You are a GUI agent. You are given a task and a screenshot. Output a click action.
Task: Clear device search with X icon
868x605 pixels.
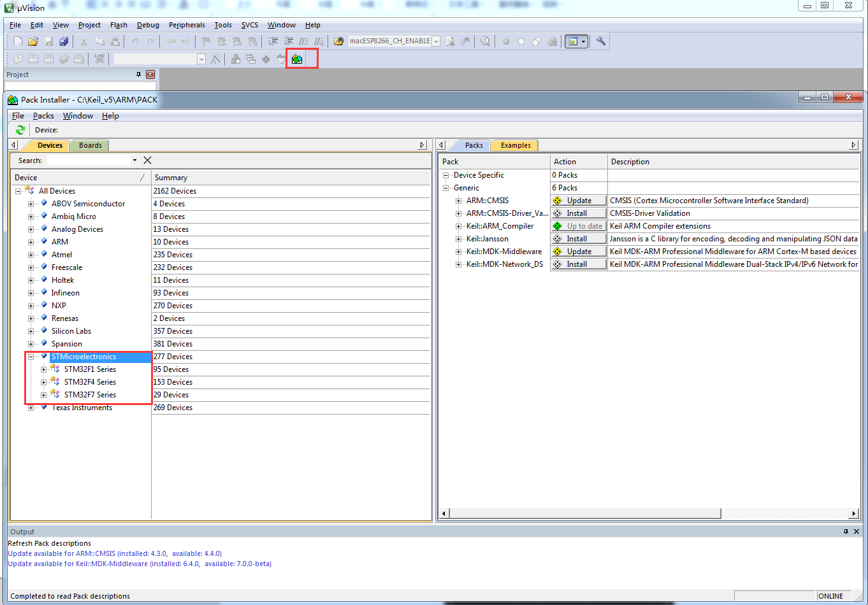pyautogui.click(x=147, y=160)
